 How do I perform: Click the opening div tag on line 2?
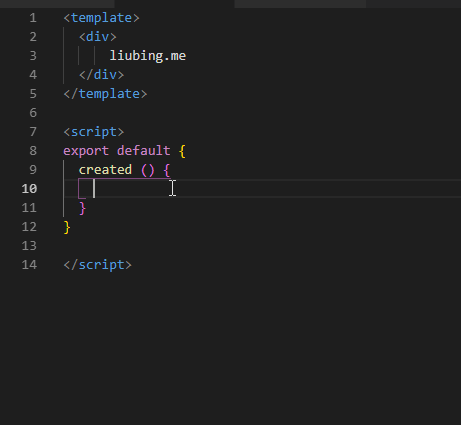click(x=98, y=37)
